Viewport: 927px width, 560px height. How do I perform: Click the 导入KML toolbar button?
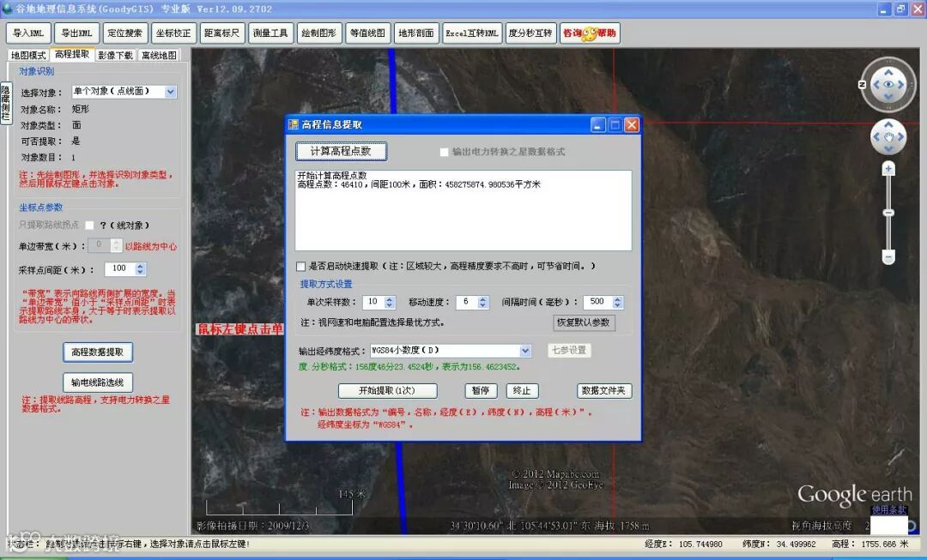[x=28, y=33]
